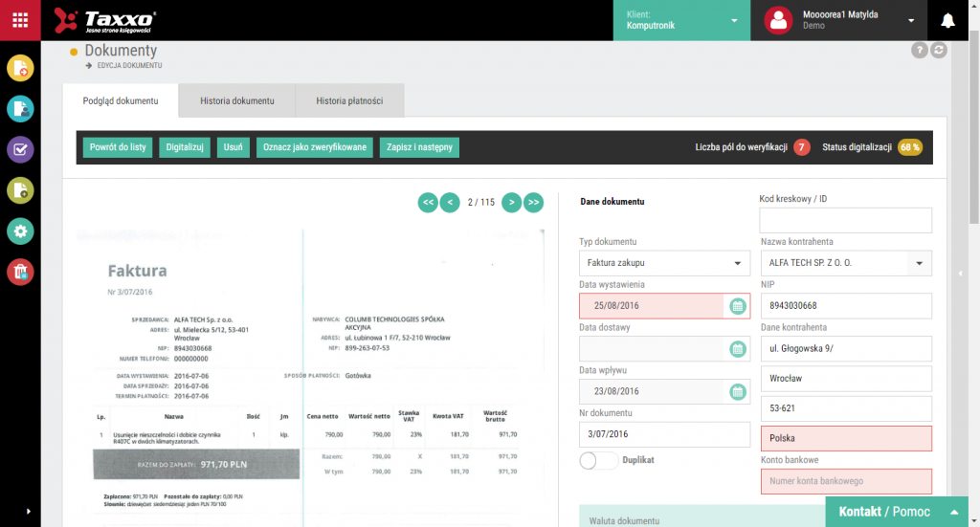Click the fields-to-verify count badge 7
Screen dimensions: 980x527
802,147
